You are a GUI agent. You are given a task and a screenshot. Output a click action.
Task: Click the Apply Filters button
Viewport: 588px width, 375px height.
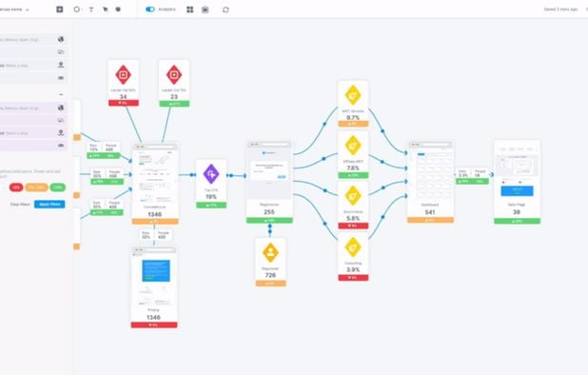49,204
